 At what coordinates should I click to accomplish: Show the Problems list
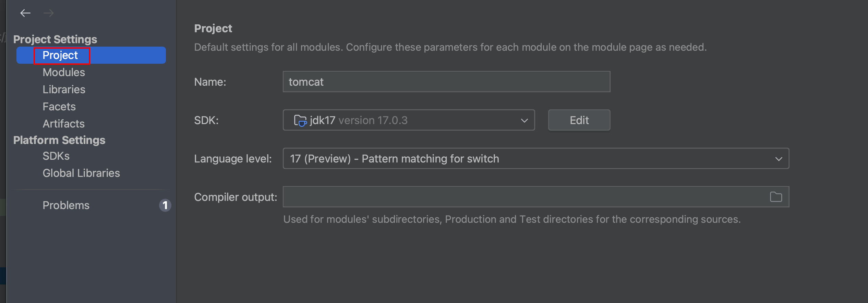66,206
